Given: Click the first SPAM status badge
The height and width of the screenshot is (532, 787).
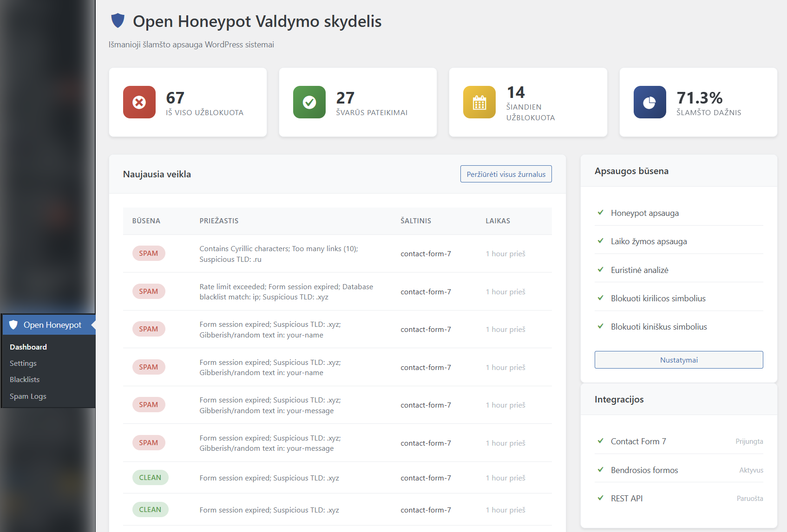Looking at the screenshot, I should coord(149,253).
